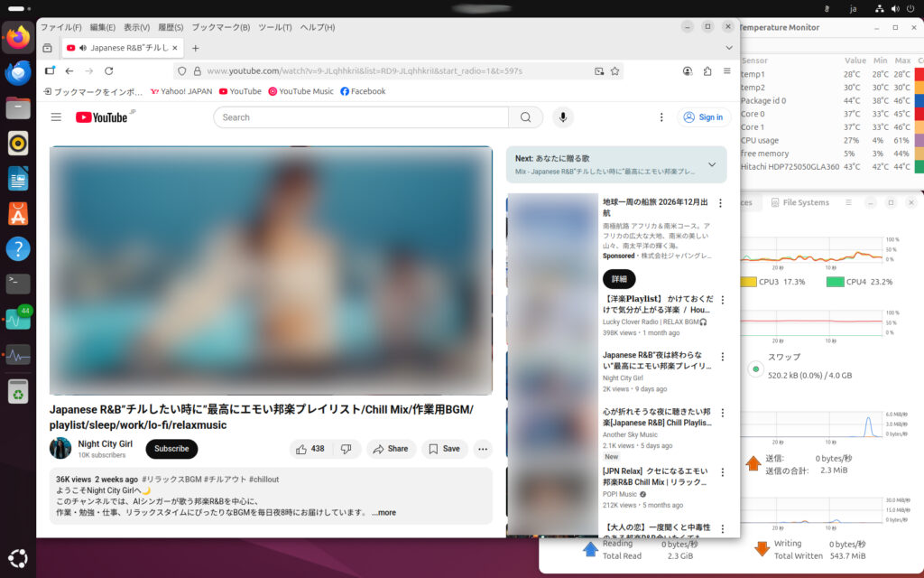
Task: Open options for the [JPN Relax] video
Action: pos(723,472)
